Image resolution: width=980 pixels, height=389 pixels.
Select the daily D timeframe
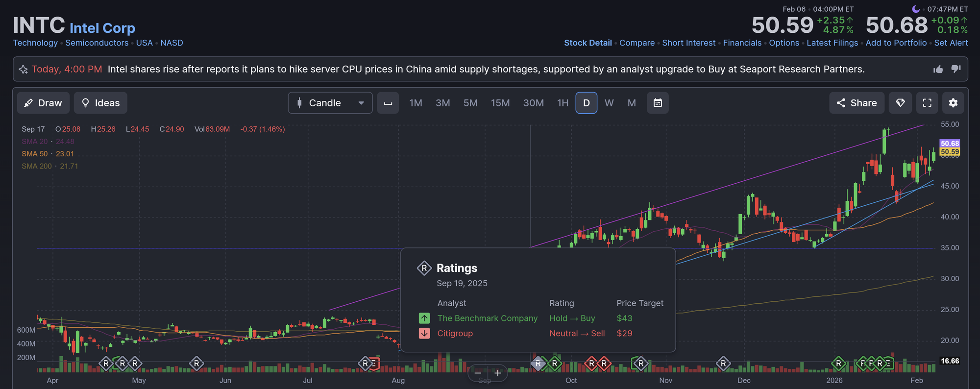(586, 103)
